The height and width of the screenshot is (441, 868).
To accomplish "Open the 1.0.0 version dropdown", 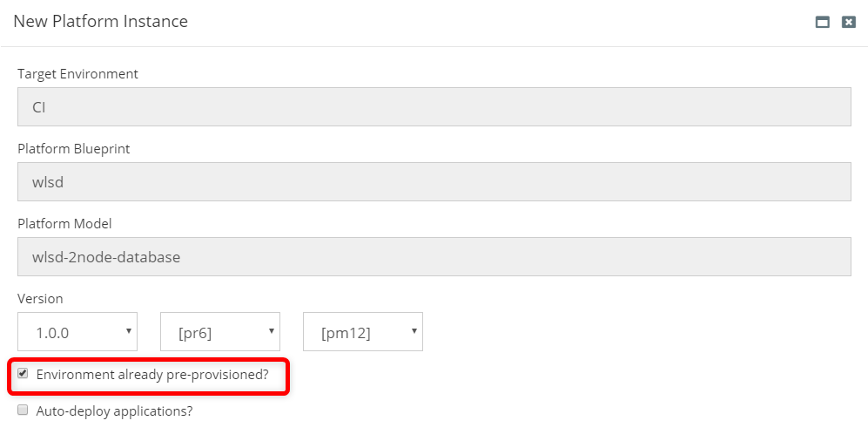I will [77, 332].
